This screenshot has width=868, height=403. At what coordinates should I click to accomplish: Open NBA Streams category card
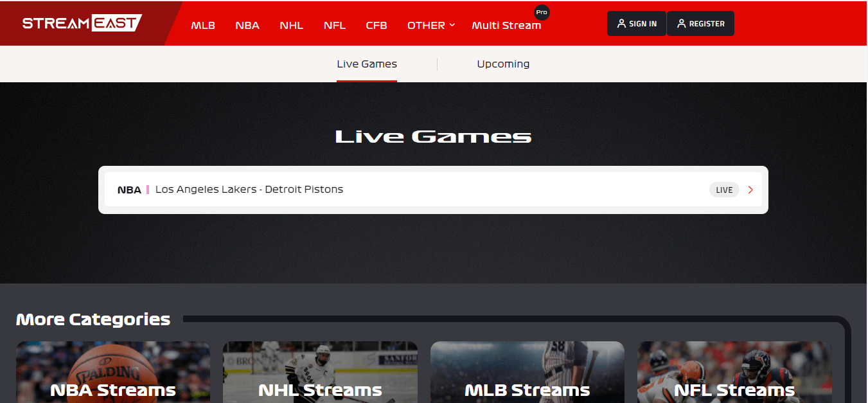pyautogui.click(x=113, y=372)
